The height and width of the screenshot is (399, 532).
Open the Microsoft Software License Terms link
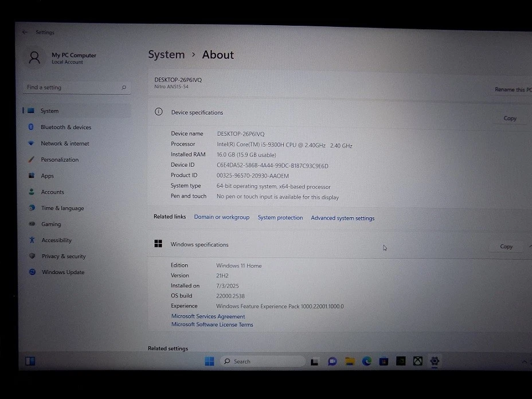[212, 324]
